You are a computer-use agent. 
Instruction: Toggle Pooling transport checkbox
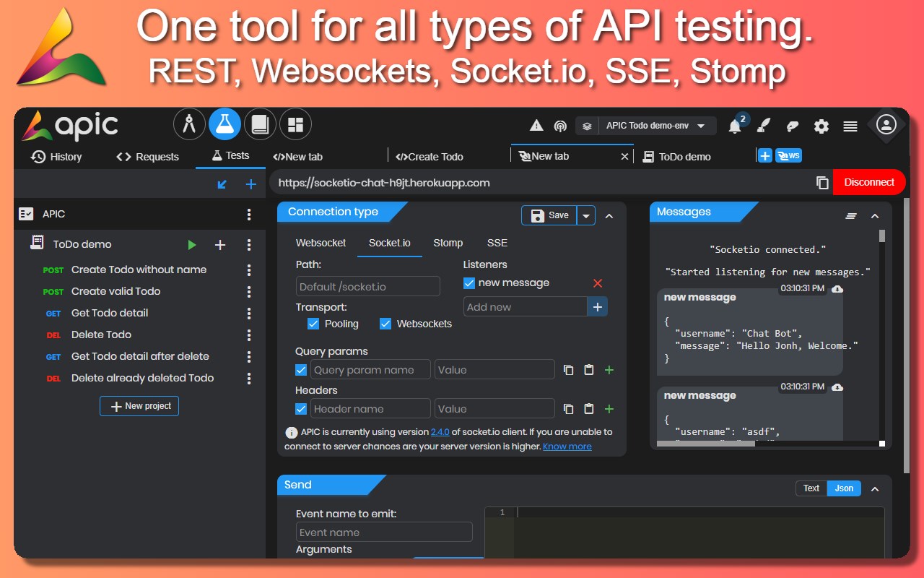pos(313,324)
